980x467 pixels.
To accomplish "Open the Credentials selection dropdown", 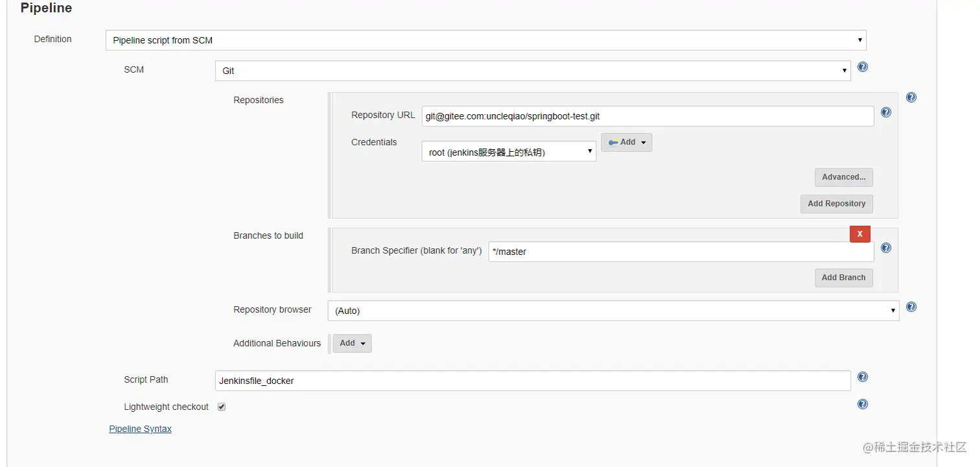I will pos(509,152).
